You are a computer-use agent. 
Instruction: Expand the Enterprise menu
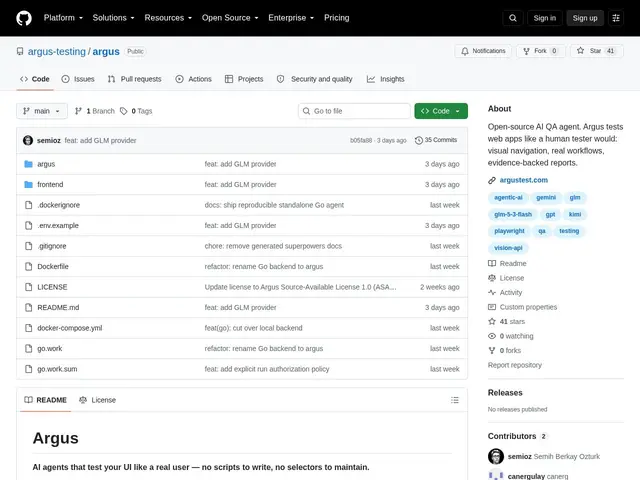291,18
